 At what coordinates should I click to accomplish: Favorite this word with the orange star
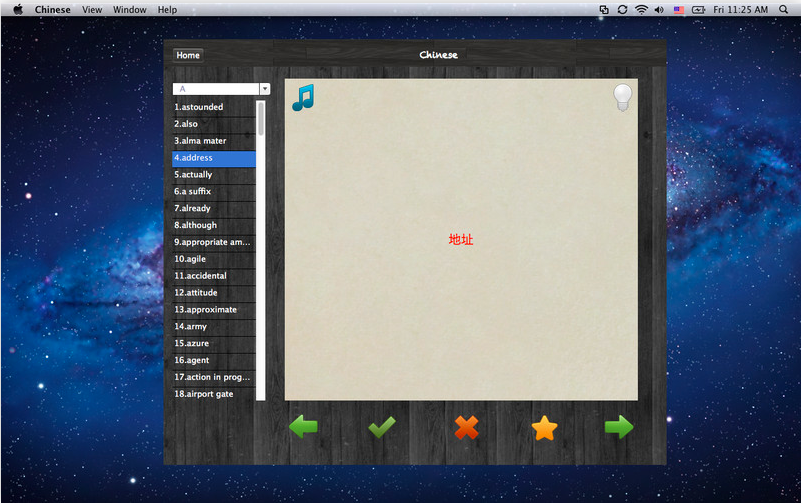545,428
